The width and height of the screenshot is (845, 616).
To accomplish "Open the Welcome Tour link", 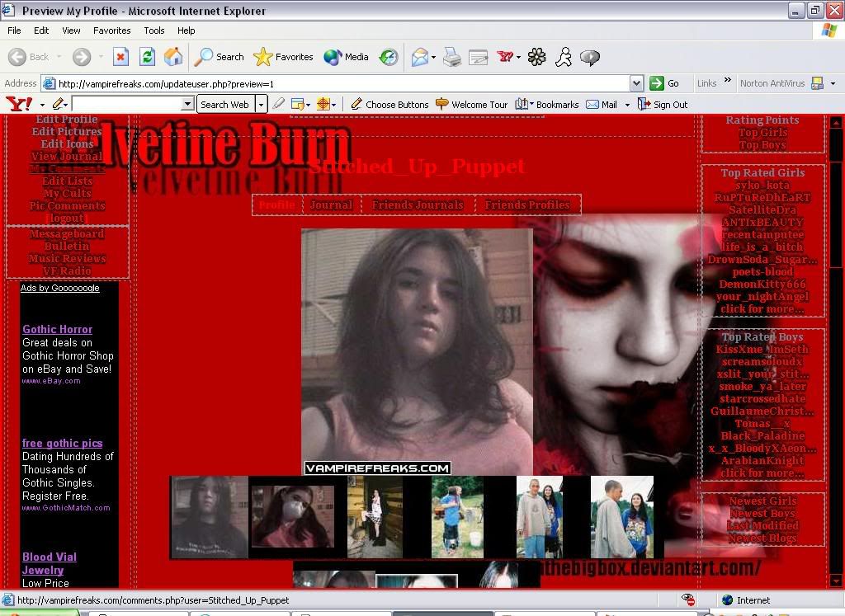I will pos(471,105).
